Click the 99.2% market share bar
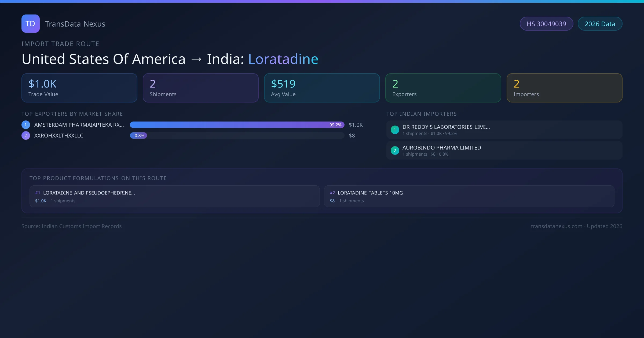Screen dimensions: 644x338 (x=236, y=124)
